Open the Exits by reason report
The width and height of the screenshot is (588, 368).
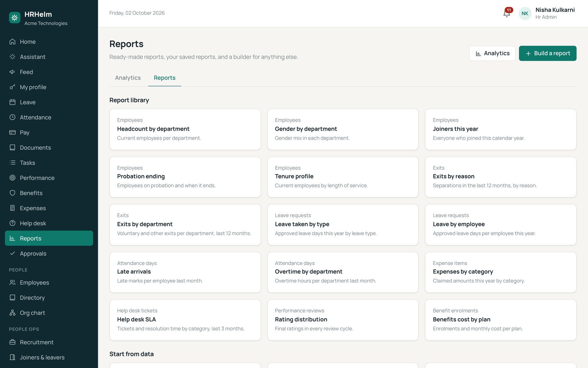pos(501,177)
